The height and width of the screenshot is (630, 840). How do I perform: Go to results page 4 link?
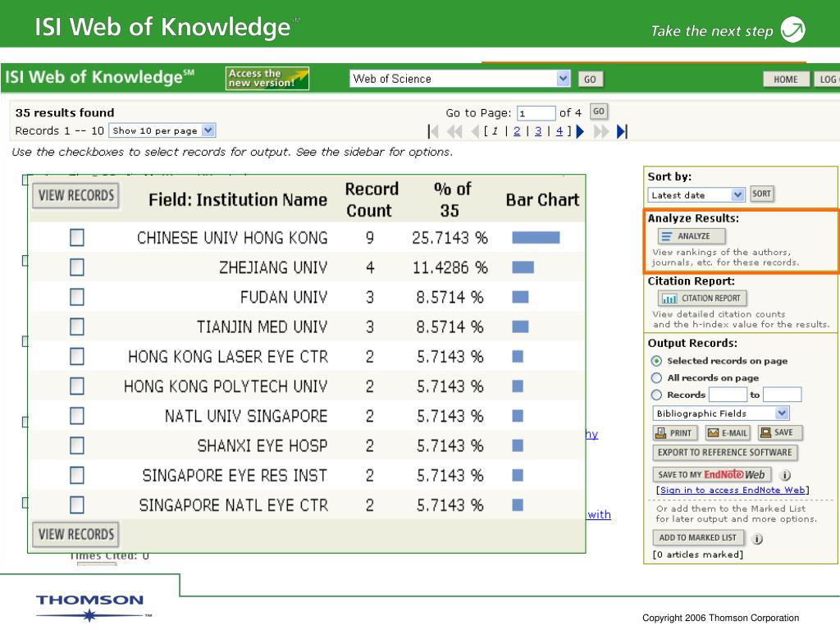pos(559,131)
